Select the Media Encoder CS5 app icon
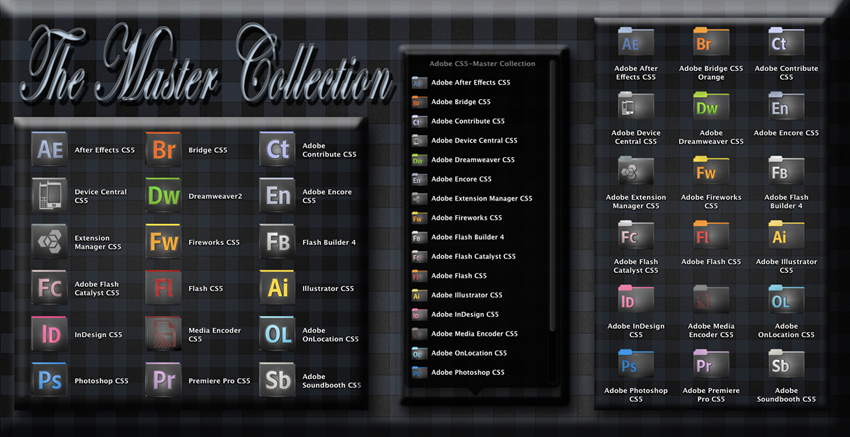The image size is (850, 437). point(163,334)
